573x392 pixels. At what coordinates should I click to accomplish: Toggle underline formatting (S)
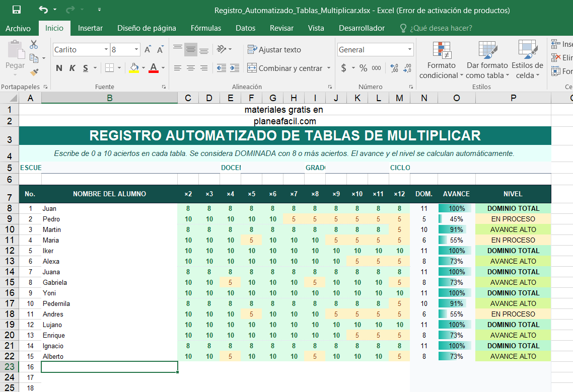(86, 68)
